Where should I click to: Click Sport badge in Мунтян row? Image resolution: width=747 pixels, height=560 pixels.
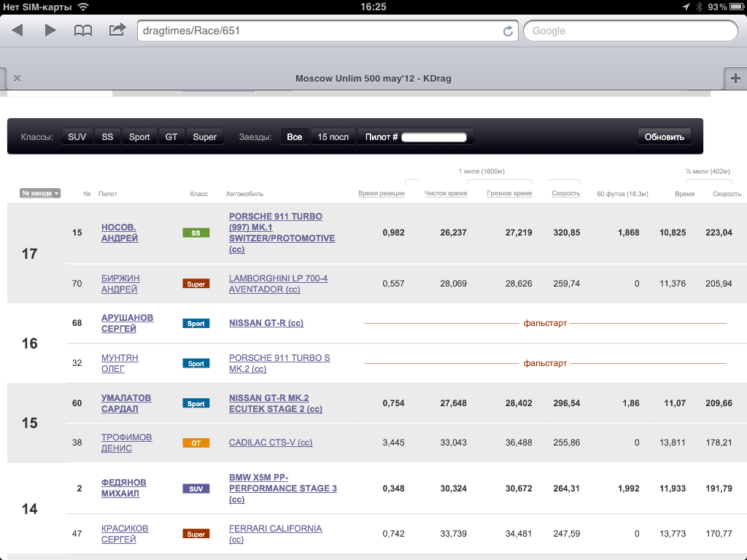pos(196,363)
